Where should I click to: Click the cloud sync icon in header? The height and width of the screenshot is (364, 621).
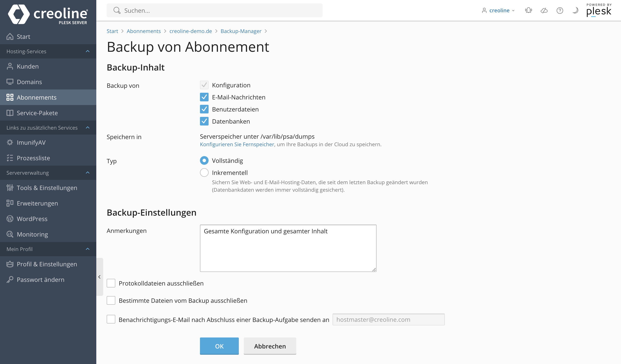tap(544, 10)
